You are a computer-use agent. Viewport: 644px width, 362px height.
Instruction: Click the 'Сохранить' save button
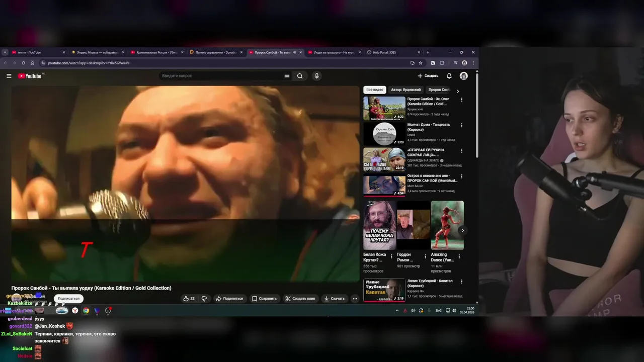[x=264, y=299]
